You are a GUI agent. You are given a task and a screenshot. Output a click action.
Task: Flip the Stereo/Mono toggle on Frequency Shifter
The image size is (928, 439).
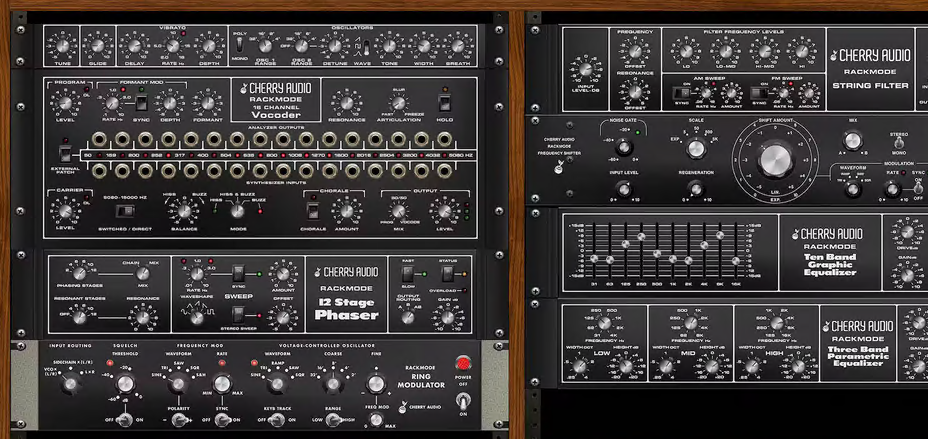899,143
